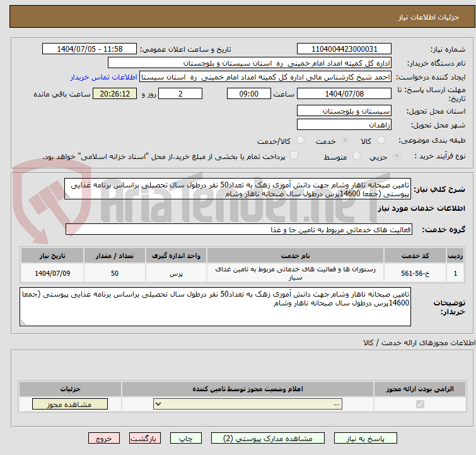Select the 'کالا/خدمت' radio button
The width and height of the screenshot is (476, 455).
coord(300,140)
